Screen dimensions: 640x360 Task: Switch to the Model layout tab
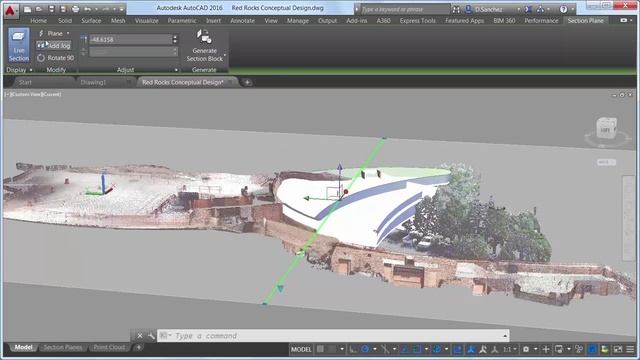(x=23, y=347)
